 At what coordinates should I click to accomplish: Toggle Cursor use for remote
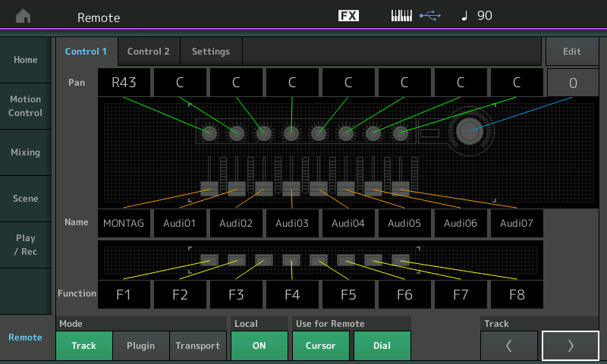pos(320,346)
